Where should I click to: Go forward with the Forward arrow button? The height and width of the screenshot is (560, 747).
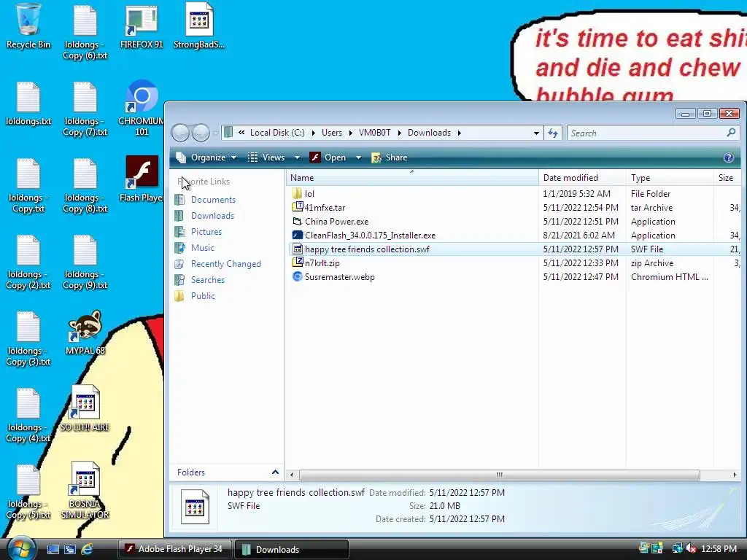(x=201, y=133)
